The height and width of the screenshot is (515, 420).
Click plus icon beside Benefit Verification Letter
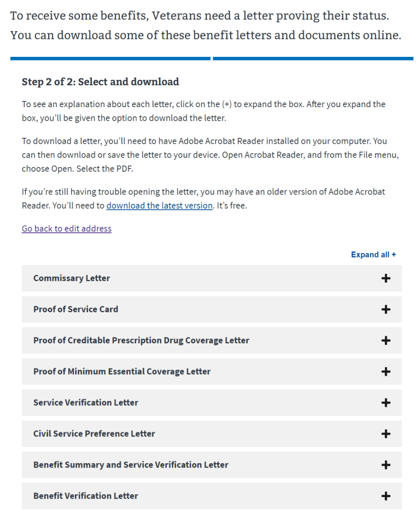click(x=386, y=496)
